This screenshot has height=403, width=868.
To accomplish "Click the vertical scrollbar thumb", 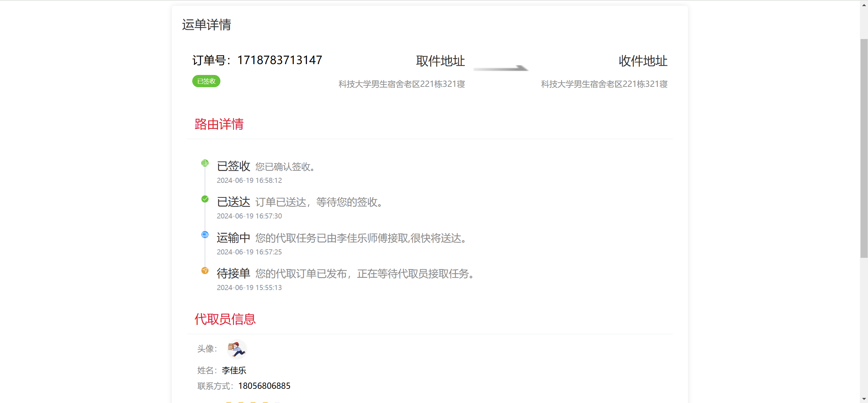I will [x=864, y=148].
